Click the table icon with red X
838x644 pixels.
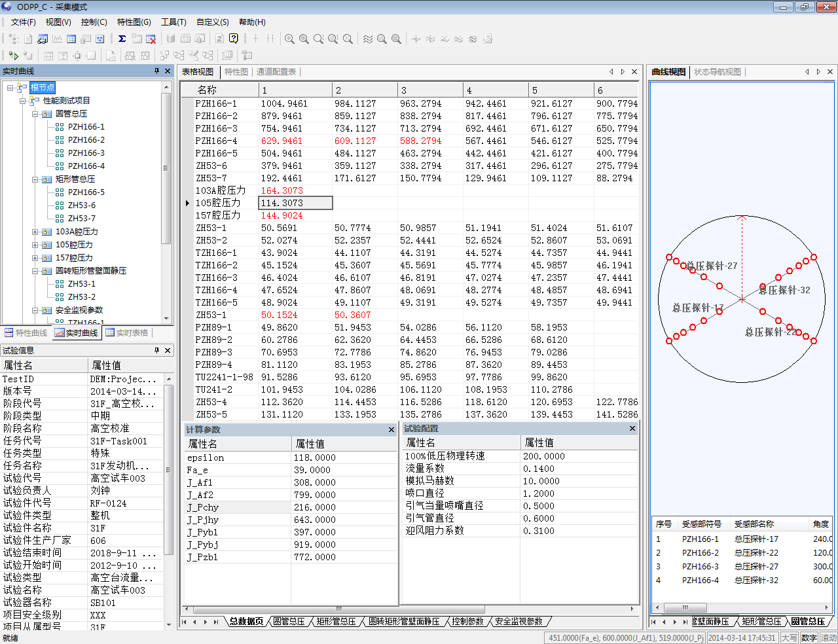coord(151,39)
